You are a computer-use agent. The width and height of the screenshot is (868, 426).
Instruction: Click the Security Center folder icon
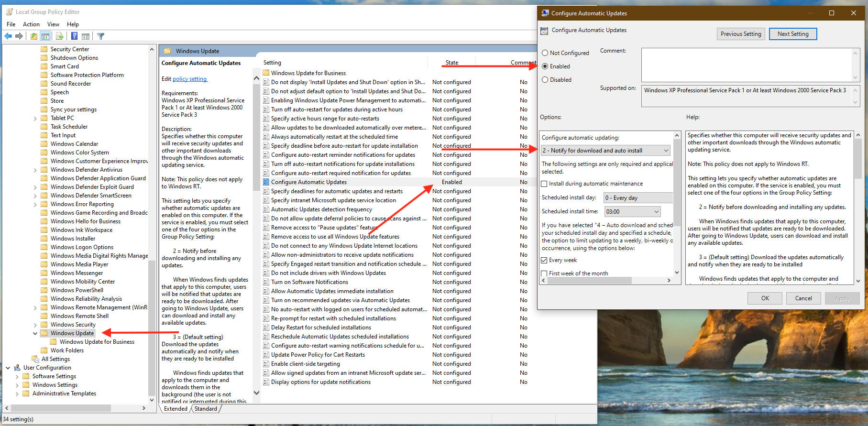point(44,49)
